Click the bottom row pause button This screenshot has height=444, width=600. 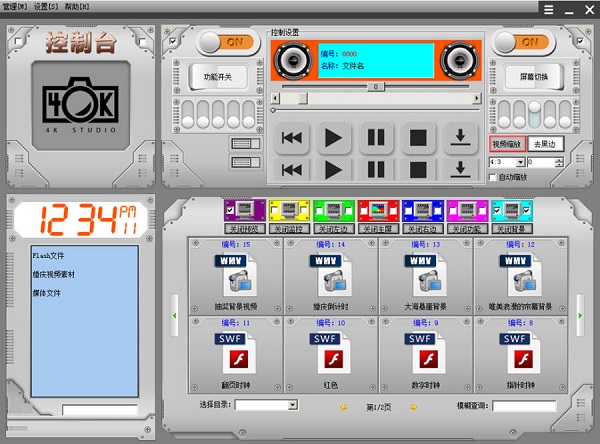pyautogui.click(x=376, y=170)
